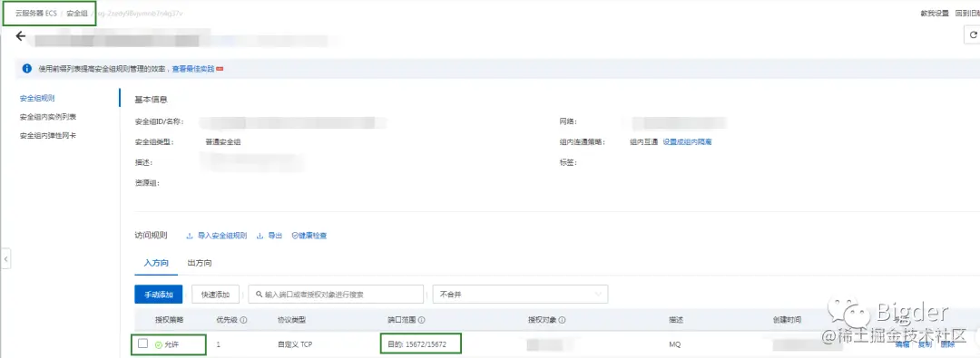
Task: Click the export download icon beside 导出
Action: point(260,236)
